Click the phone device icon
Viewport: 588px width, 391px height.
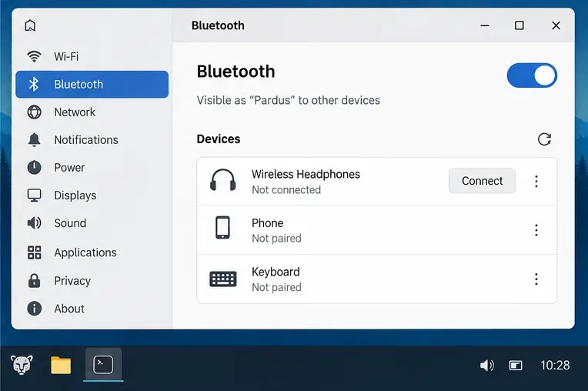coord(222,227)
